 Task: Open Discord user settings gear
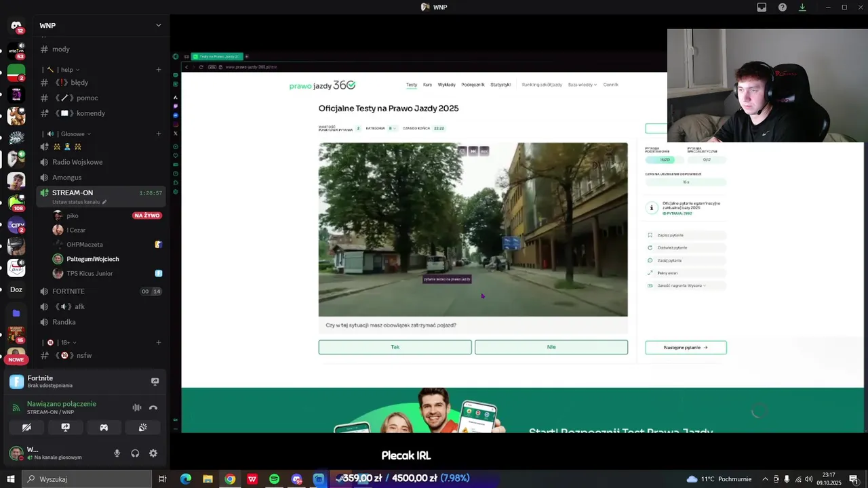pos(153,453)
